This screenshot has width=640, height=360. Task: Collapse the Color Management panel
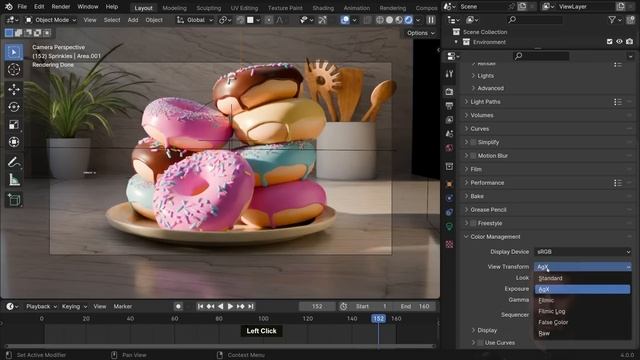[x=495, y=237]
